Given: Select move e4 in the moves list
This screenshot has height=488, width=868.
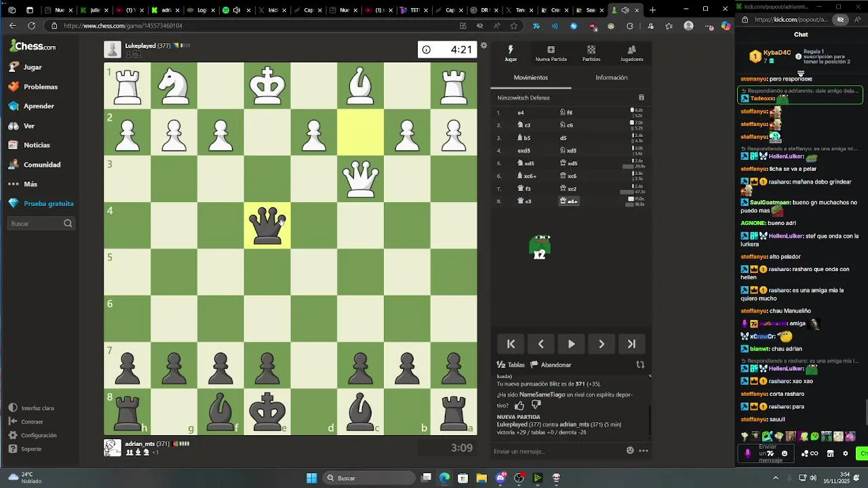Looking at the screenshot, I should click(521, 113).
